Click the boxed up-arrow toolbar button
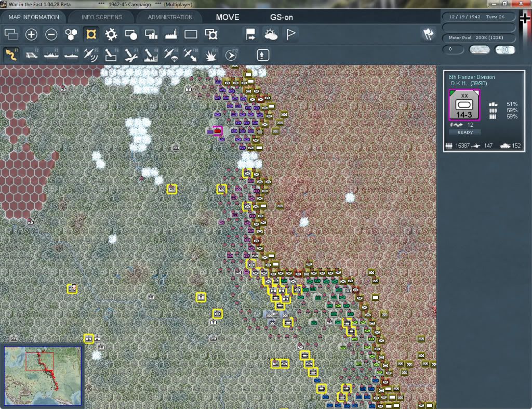The width and height of the screenshot is (532, 409). coord(262,55)
